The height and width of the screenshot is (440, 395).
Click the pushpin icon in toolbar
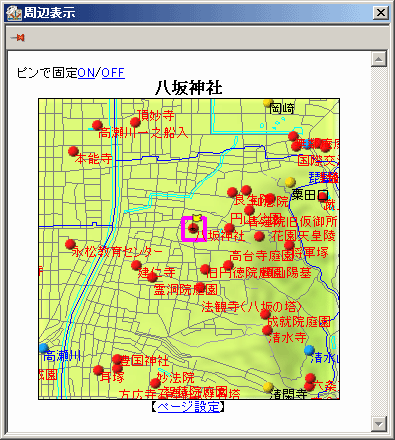coord(18,38)
